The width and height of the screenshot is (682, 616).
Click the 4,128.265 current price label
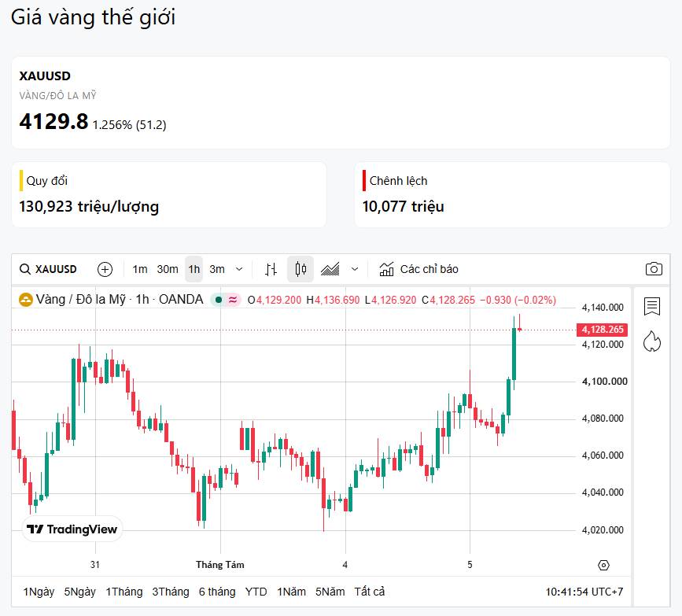tap(602, 330)
